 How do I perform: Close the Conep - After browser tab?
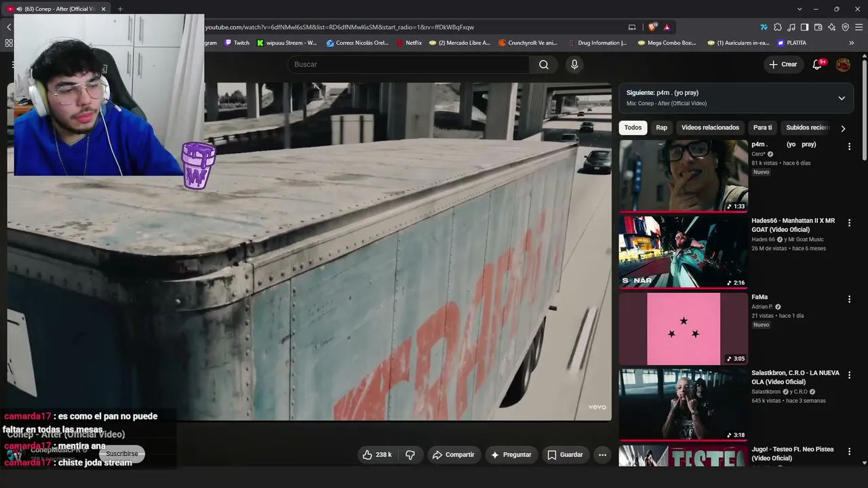(103, 9)
